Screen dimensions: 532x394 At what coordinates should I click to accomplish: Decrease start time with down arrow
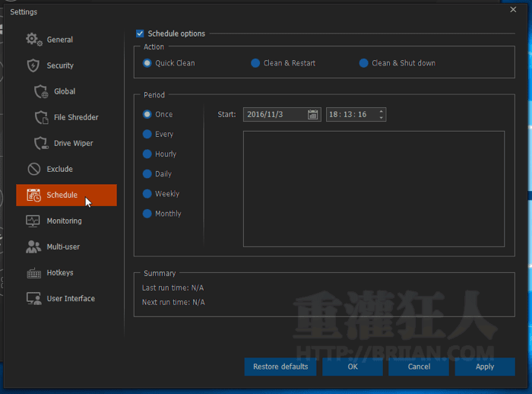382,118
